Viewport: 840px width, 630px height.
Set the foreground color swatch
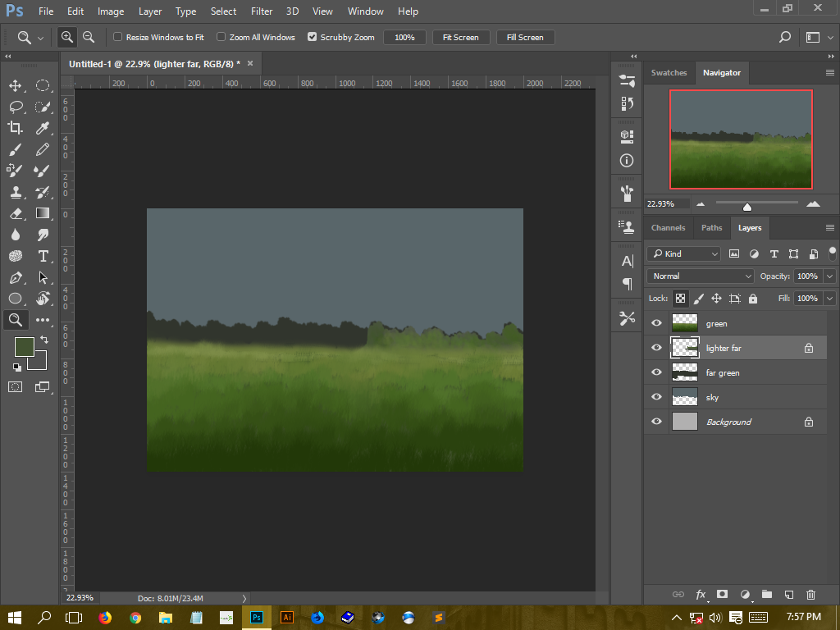click(24, 347)
